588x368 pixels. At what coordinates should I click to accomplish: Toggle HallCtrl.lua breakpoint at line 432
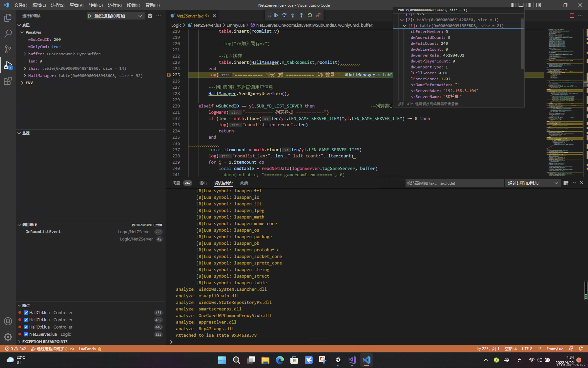pyautogui.click(x=26, y=320)
